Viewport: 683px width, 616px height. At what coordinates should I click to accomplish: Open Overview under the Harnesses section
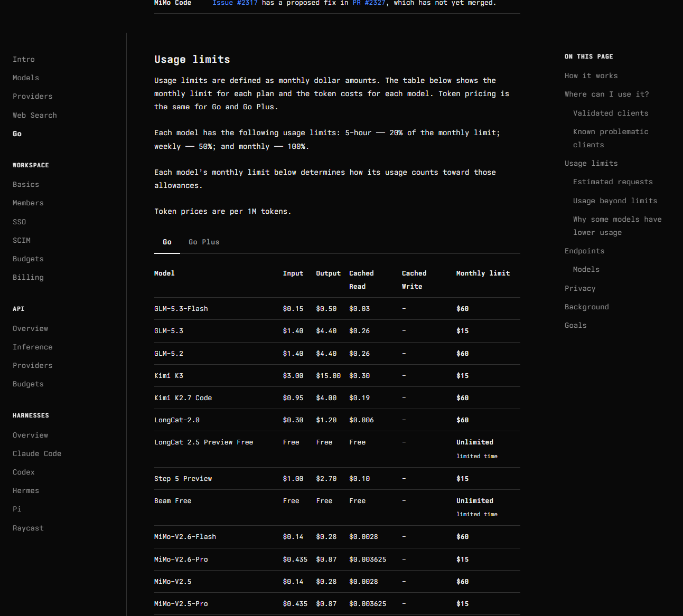click(x=30, y=435)
